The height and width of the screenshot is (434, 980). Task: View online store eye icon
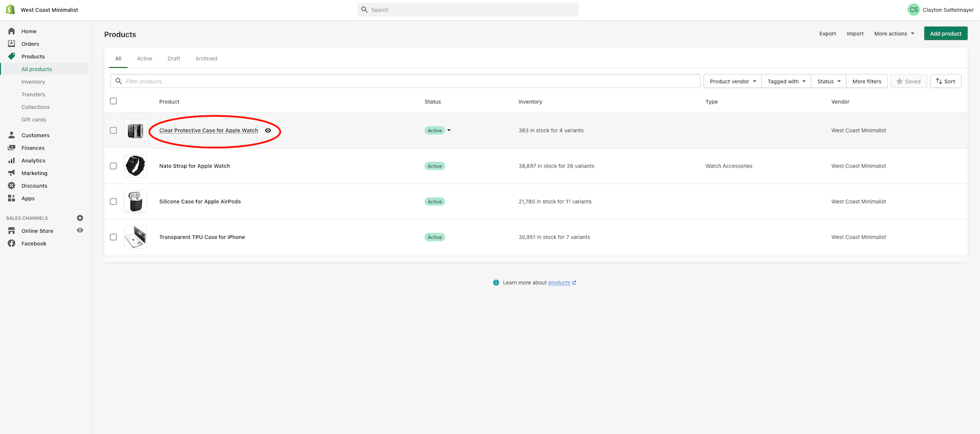[80, 230]
